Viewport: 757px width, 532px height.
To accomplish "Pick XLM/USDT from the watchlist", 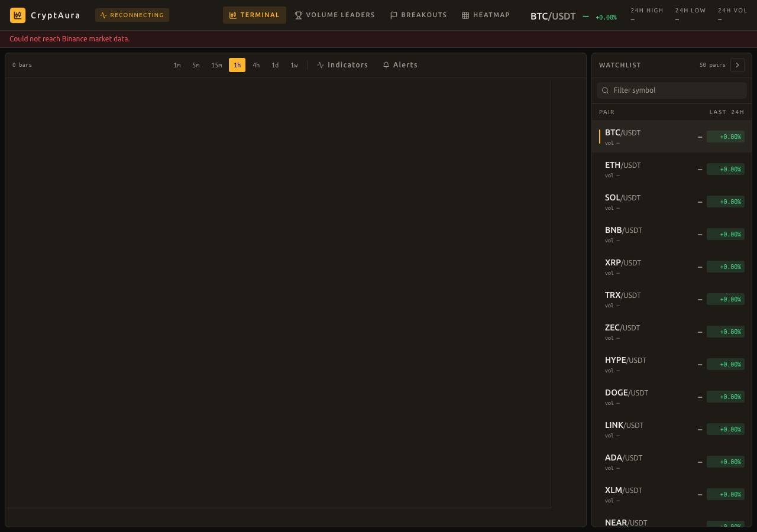I will 672,494.
